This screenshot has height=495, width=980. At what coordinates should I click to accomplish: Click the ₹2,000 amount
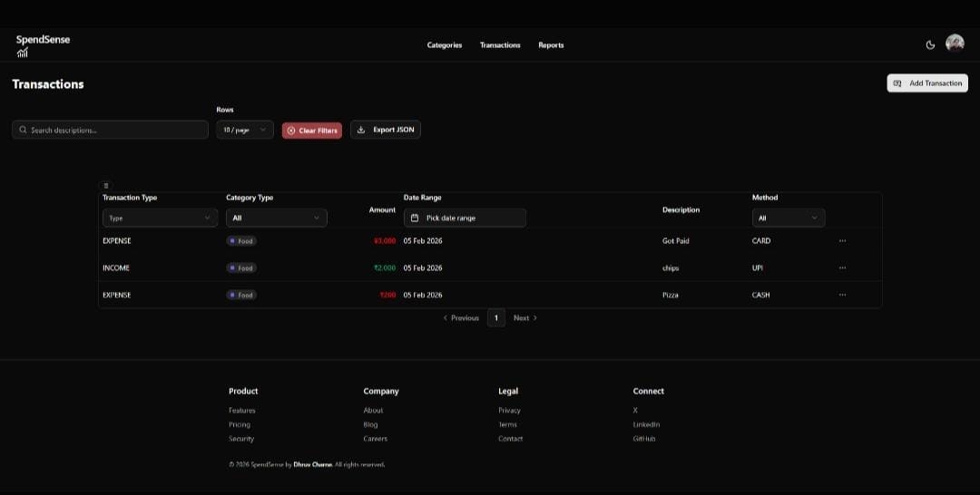pyautogui.click(x=385, y=267)
